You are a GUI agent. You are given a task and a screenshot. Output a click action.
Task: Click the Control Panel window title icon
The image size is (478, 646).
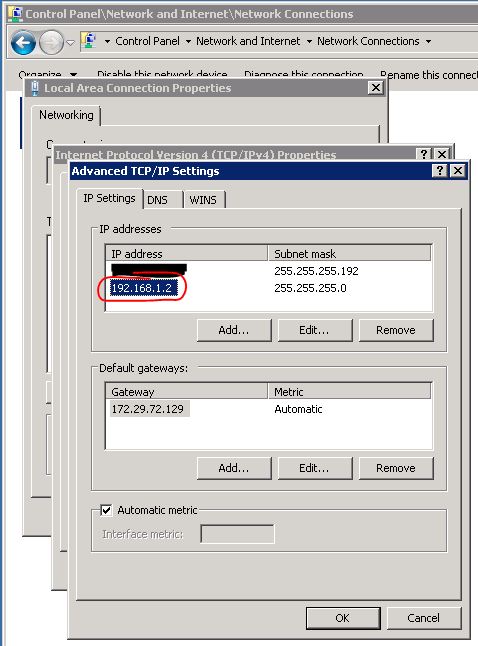16,13
